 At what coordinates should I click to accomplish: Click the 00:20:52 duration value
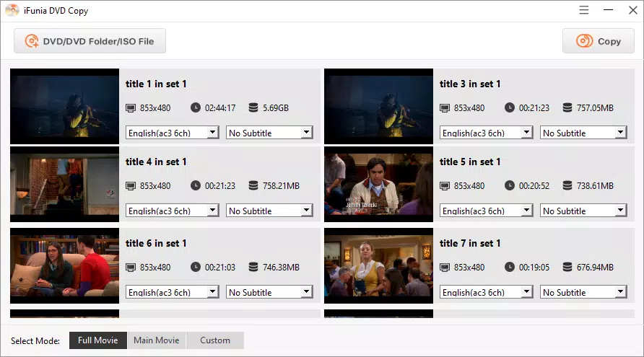click(534, 186)
